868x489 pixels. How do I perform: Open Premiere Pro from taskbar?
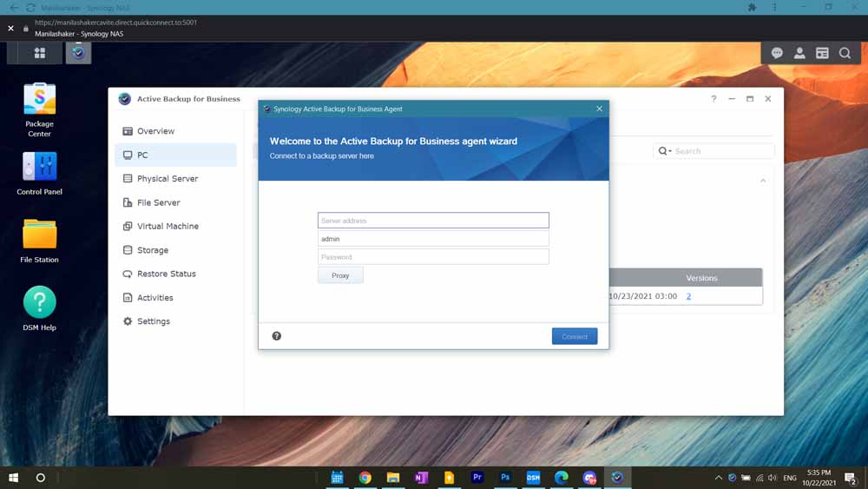[477, 478]
